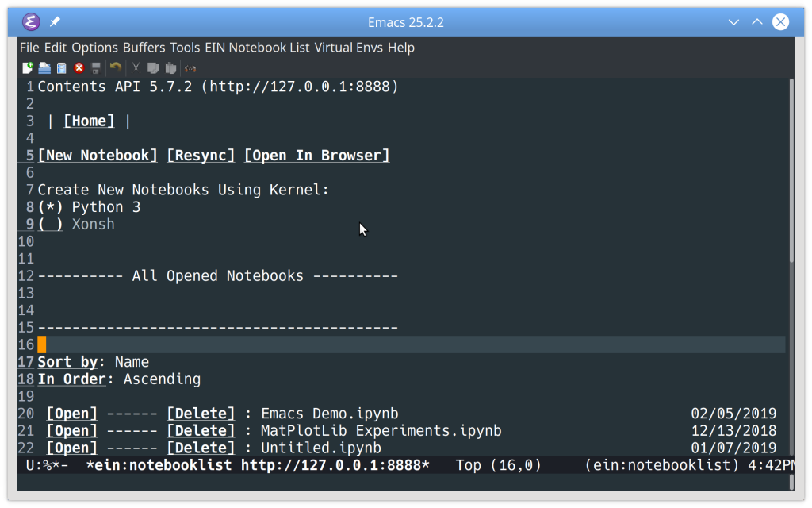Open the Edit menu
The height and width of the screenshot is (508, 812).
[55, 48]
